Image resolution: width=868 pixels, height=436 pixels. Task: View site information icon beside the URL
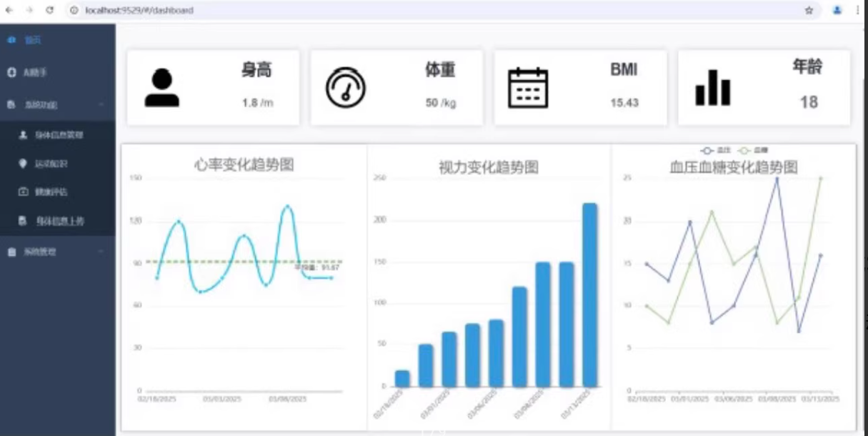pyautogui.click(x=74, y=11)
